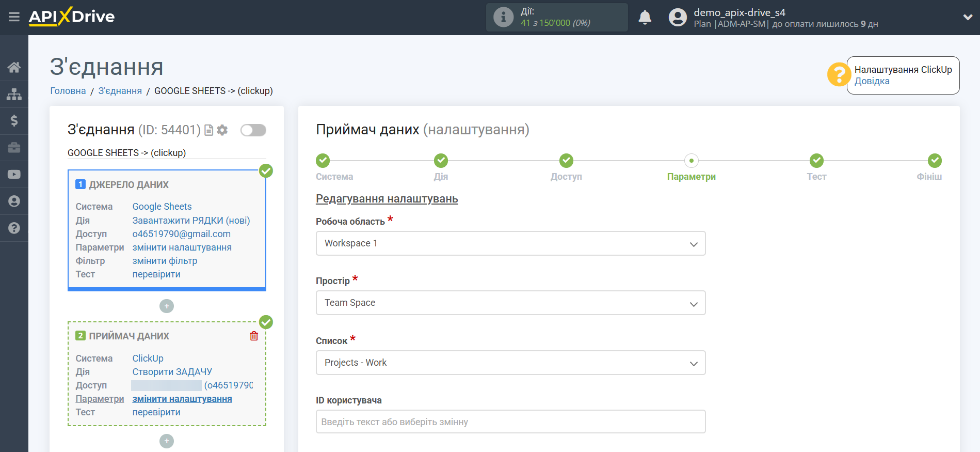Open the Довідка link
This screenshot has width=980, height=452.
click(872, 81)
